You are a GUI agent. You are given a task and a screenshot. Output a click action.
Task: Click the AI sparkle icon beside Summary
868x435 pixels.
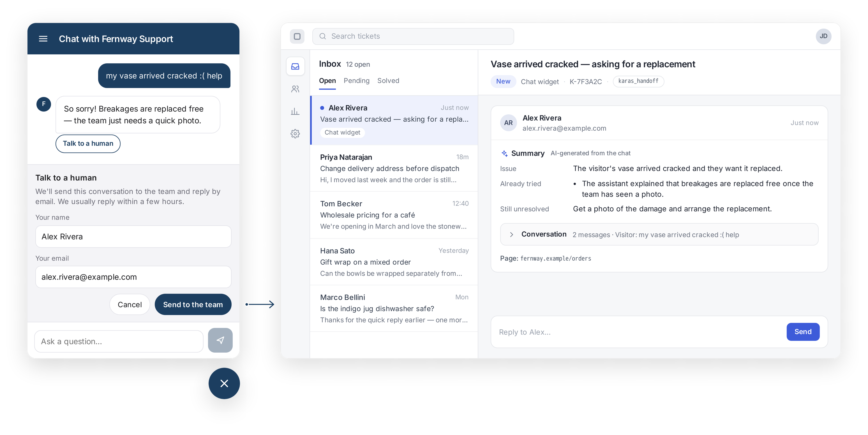[504, 153]
